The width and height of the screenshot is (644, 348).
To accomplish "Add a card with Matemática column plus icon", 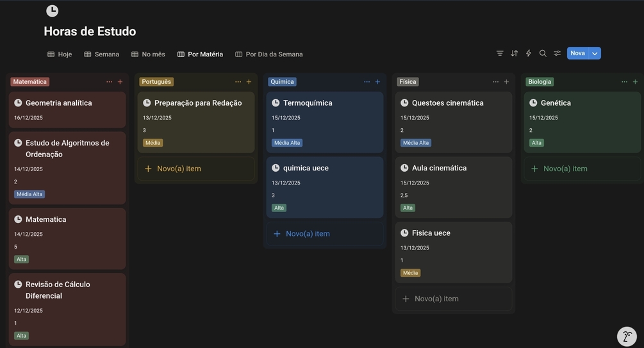I will tap(120, 82).
